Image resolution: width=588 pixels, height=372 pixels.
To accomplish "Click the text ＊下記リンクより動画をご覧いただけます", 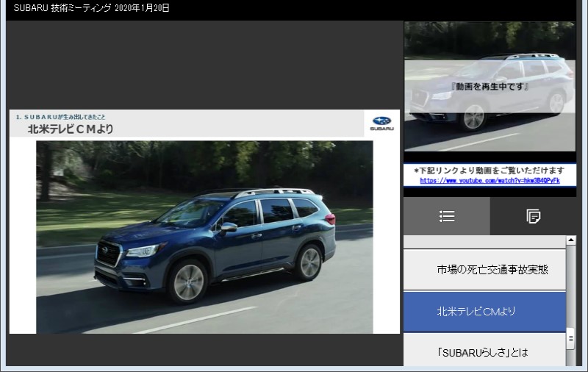I will pyautogui.click(x=490, y=171).
